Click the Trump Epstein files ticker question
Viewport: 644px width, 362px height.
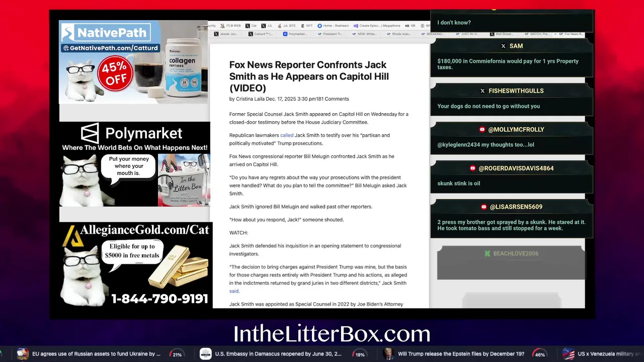pyautogui.click(x=461, y=354)
